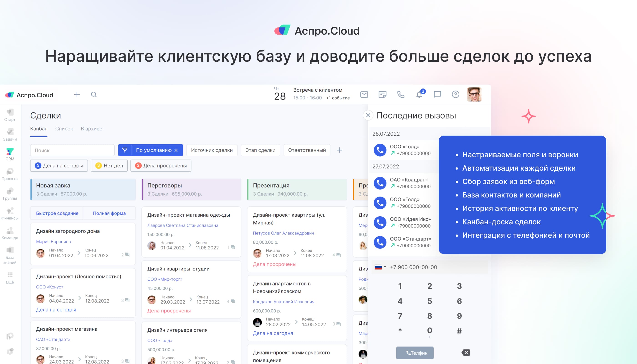637x364 pixels.
Task: Switch to the «В архиве» tab
Action: (x=91, y=129)
